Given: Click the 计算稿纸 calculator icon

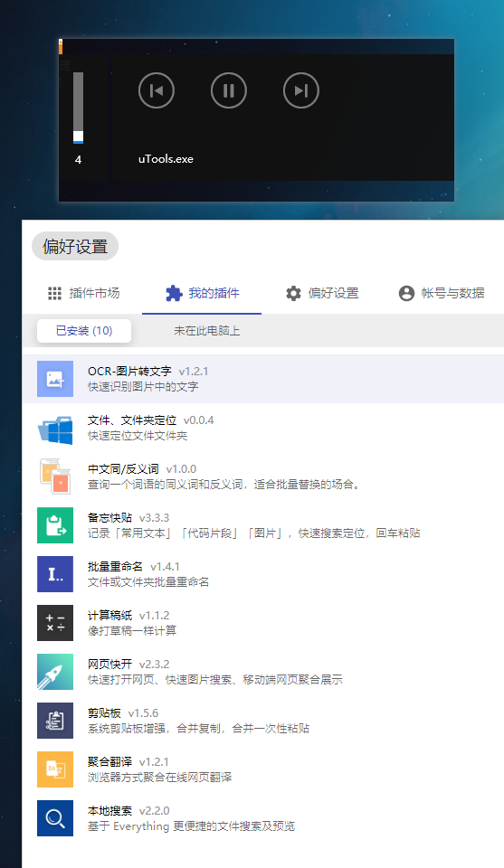Looking at the screenshot, I should pos(55,623).
